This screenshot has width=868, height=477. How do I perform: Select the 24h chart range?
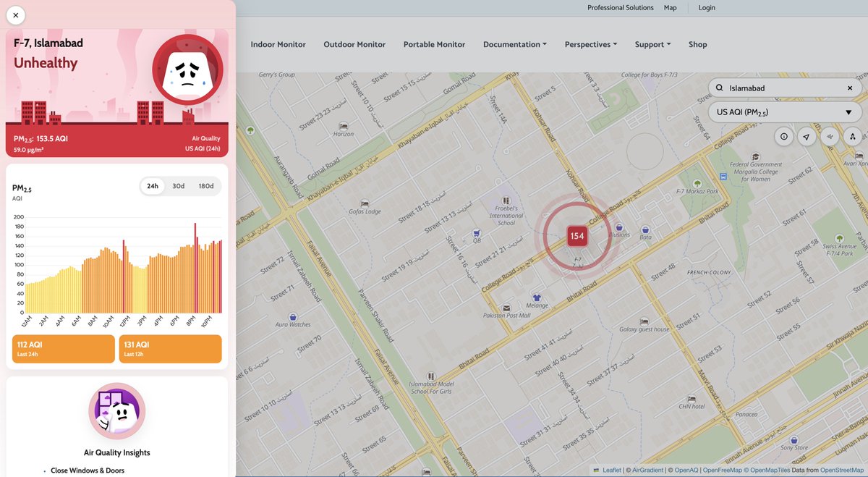click(x=153, y=186)
